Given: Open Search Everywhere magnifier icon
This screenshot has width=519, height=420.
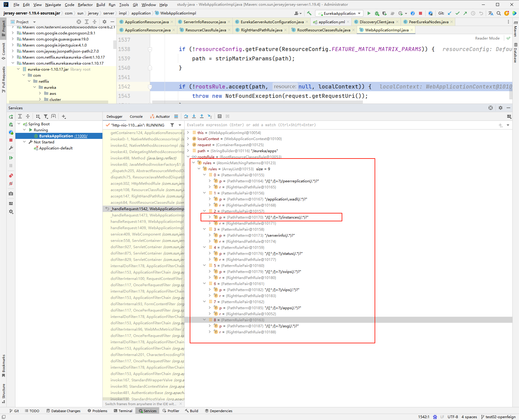Looking at the screenshot, I should tap(499, 13).
